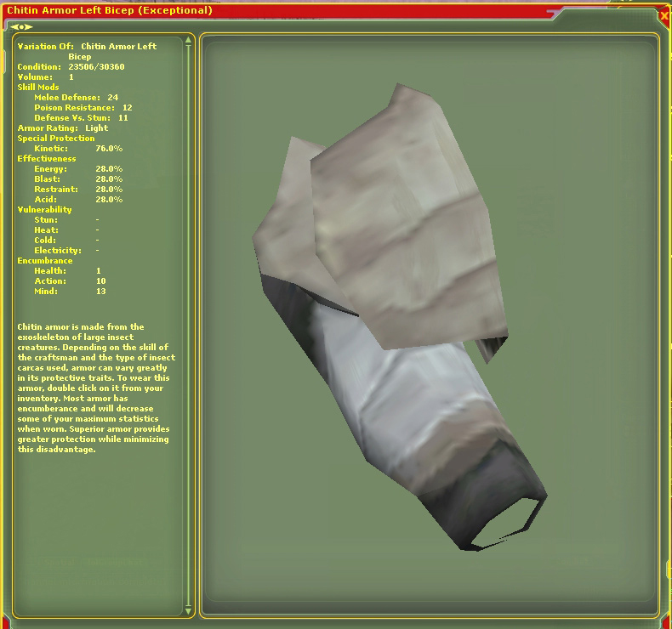
Task: Click the 'Cold:' vulnerability label
Action: click(x=45, y=241)
